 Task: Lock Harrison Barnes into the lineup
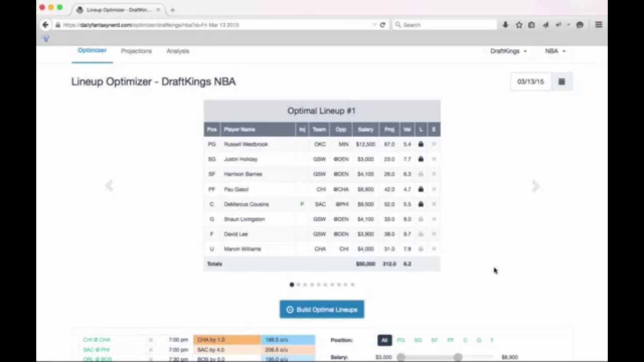(x=421, y=174)
